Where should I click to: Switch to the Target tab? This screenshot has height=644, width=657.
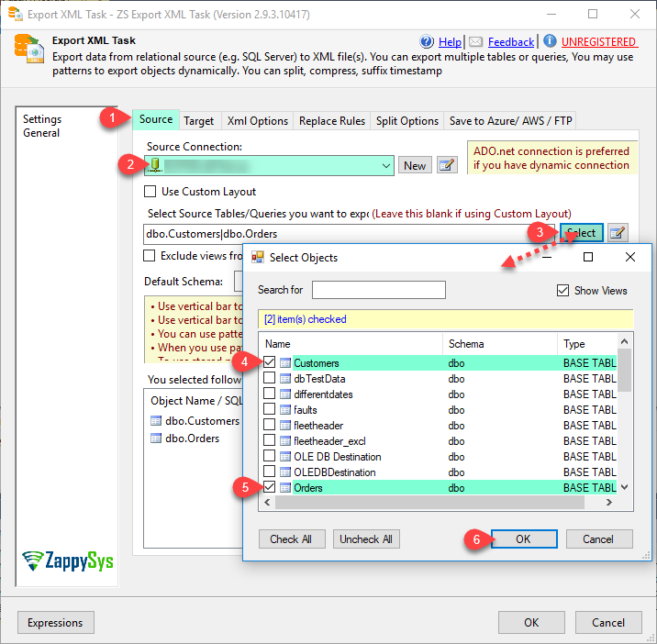[x=198, y=121]
